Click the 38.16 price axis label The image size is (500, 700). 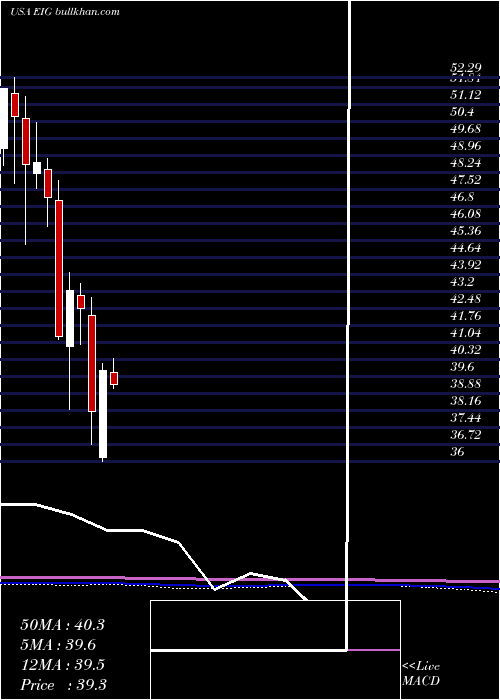point(466,401)
